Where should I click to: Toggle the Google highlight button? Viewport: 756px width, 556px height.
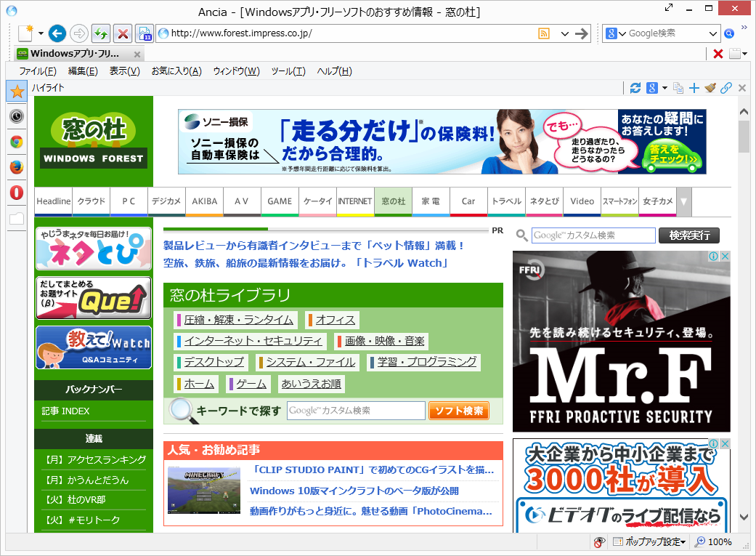point(652,87)
